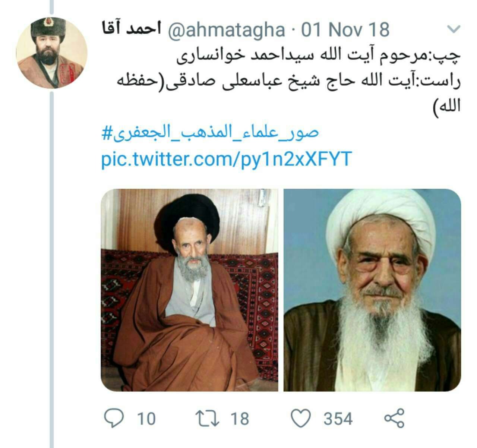This screenshot has width=477, height=448.
Task: Click the like count 354
Action: (338, 419)
